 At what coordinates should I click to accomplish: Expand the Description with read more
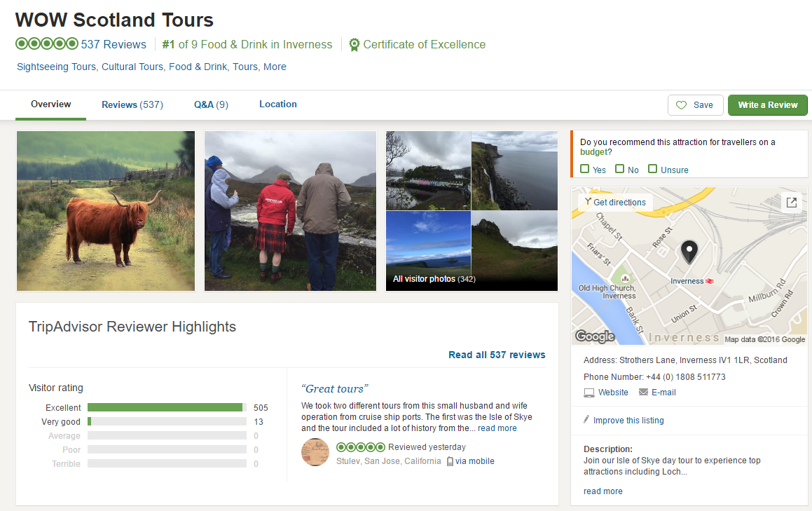pyautogui.click(x=603, y=491)
